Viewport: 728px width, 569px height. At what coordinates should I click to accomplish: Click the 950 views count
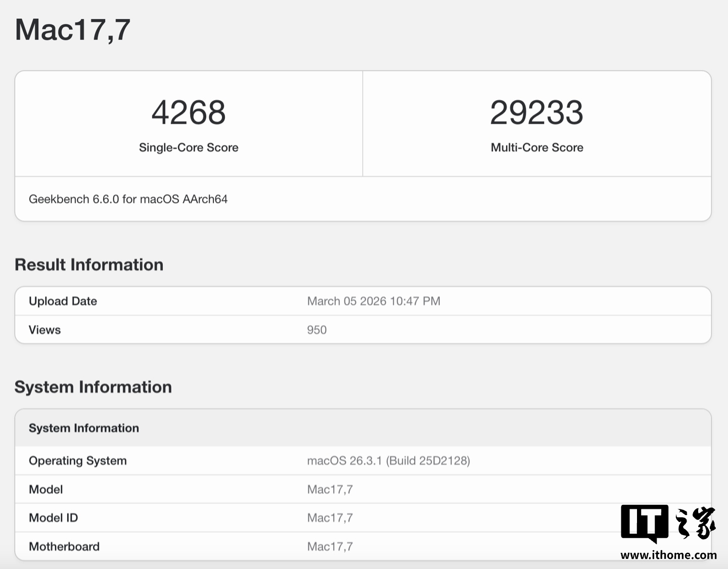[x=316, y=330]
